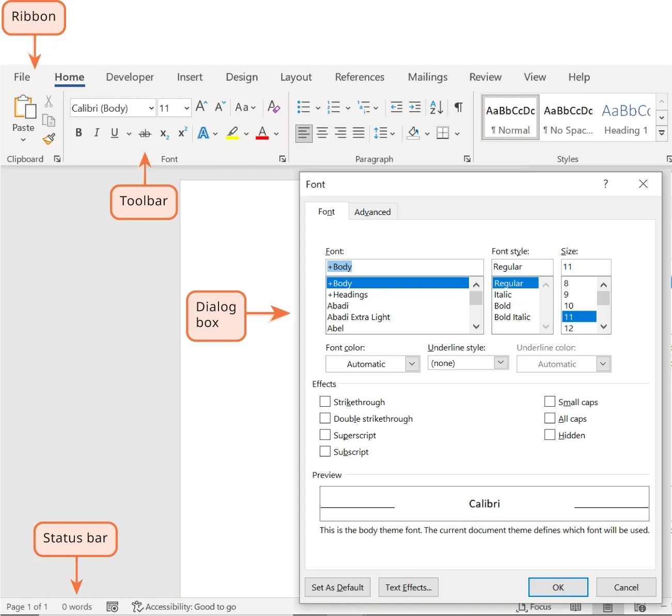Open the Text Effects dialog
Viewport: 672px width, 616px height.
408,587
